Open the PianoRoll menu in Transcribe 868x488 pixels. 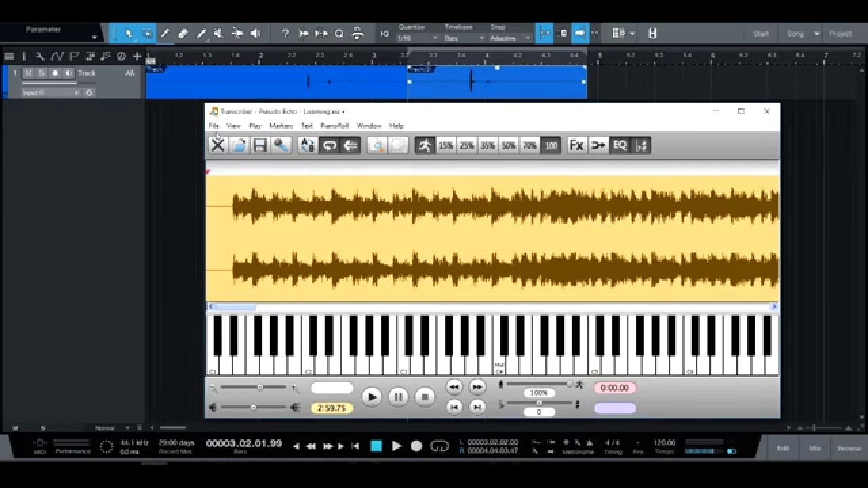(334, 125)
